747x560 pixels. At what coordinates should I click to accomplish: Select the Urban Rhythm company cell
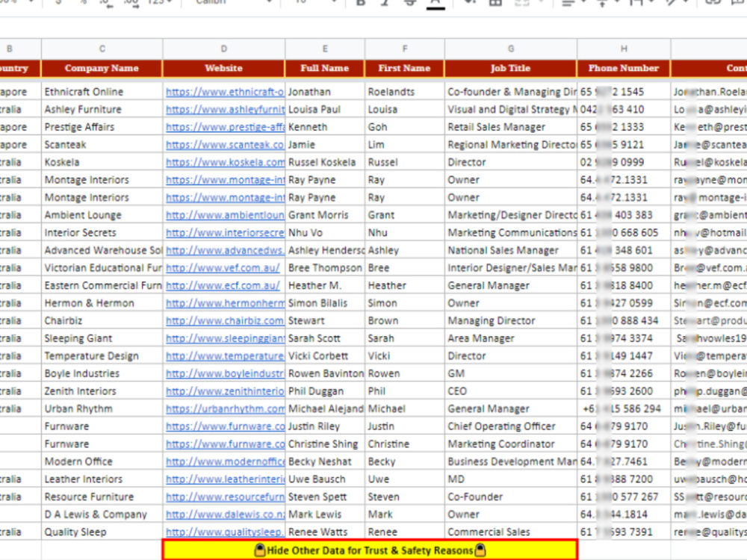point(102,409)
